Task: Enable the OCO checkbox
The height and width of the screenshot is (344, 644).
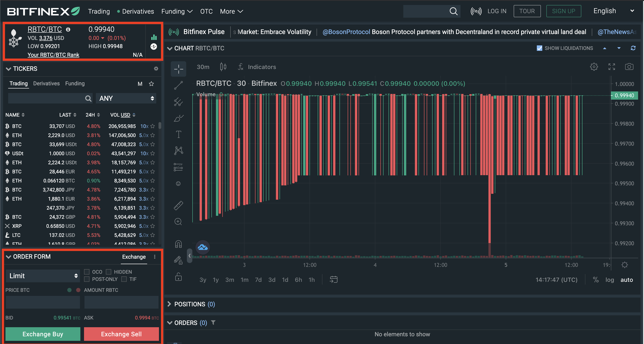Action: coord(87,272)
